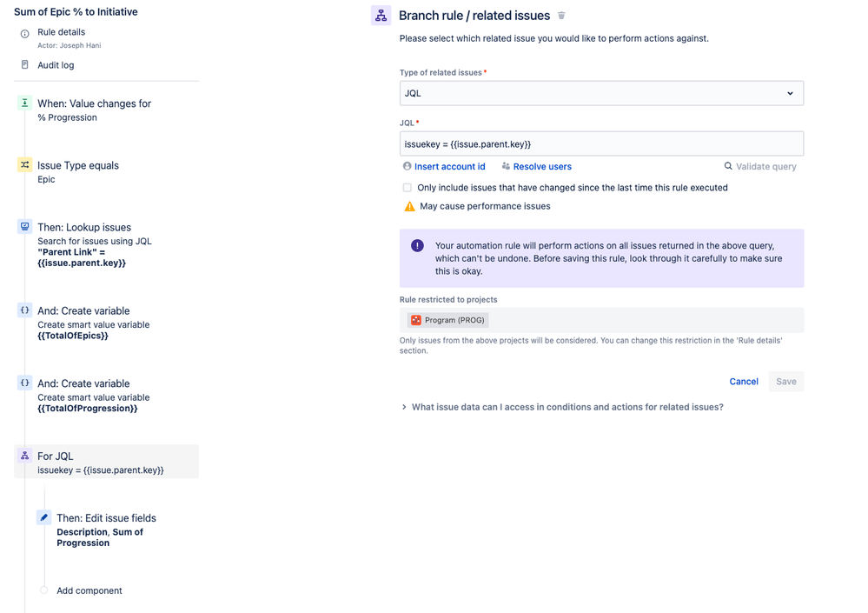This screenshot has width=868, height=613.
Task: Click the dropdown chevron beside JQL
Action: click(791, 93)
